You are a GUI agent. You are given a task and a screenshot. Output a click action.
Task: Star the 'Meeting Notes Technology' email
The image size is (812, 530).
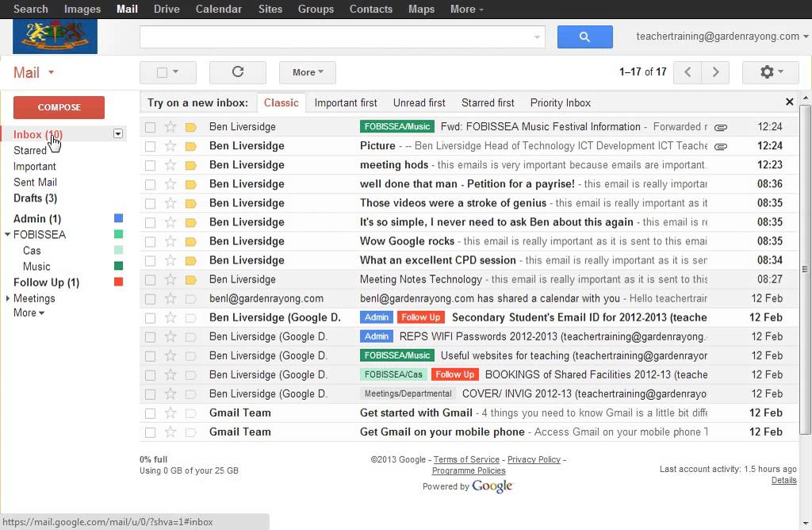170,280
